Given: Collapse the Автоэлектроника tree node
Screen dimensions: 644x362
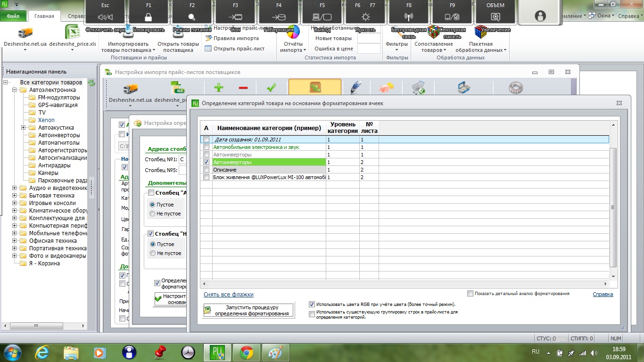Looking at the screenshot, I should click(x=15, y=90).
